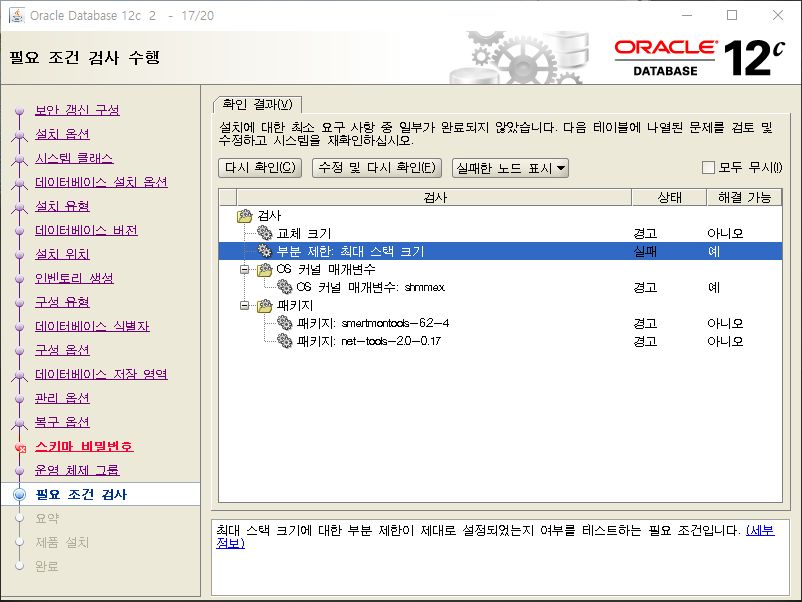Click the gear icon of smartmontools package row
Screen dimensions: 802x602
tap(284, 323)
